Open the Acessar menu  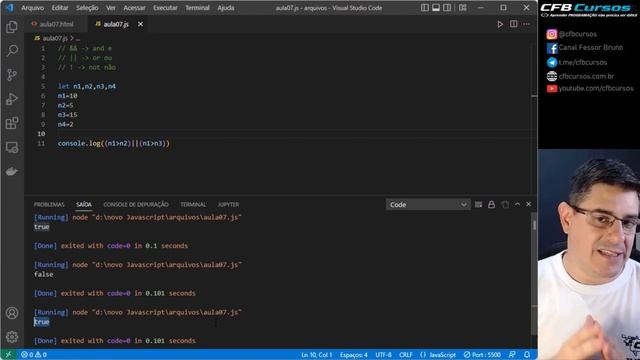[134, 8]
